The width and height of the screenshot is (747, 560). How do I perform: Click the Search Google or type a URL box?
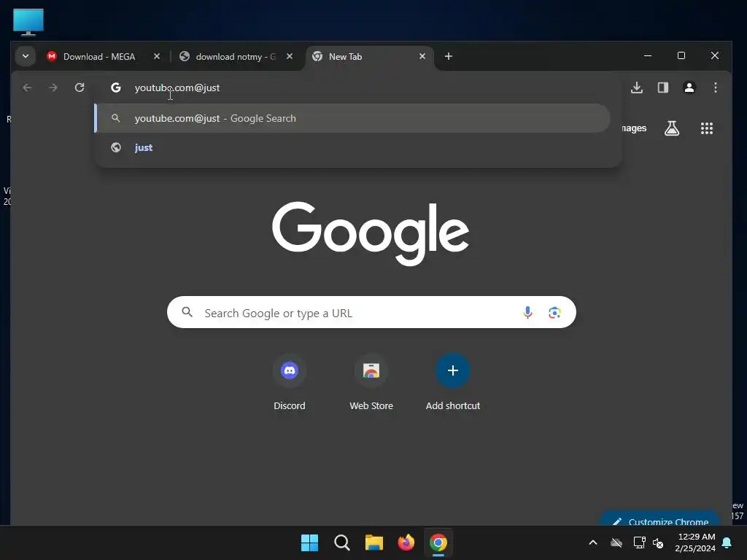(371, 312)
